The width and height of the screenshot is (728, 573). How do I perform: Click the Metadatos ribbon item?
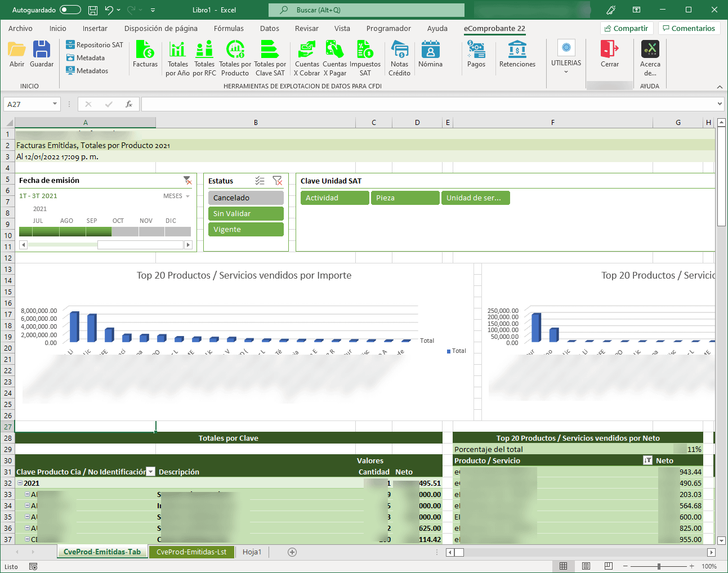(87, 71)
